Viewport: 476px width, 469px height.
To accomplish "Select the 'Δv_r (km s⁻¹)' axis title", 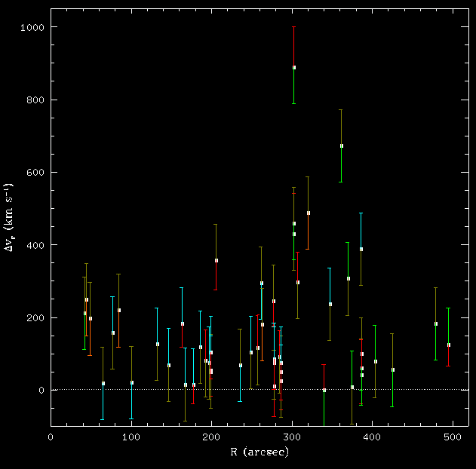I will pyautogui.click(x=8, y=217).
